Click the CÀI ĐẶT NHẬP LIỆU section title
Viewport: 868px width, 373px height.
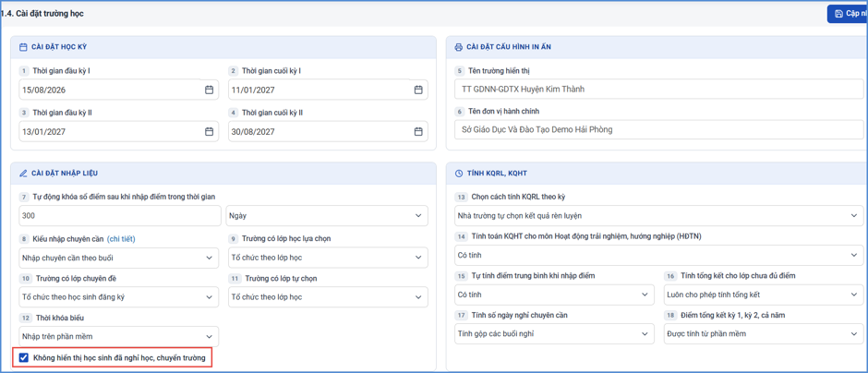(x=65, y=174)
